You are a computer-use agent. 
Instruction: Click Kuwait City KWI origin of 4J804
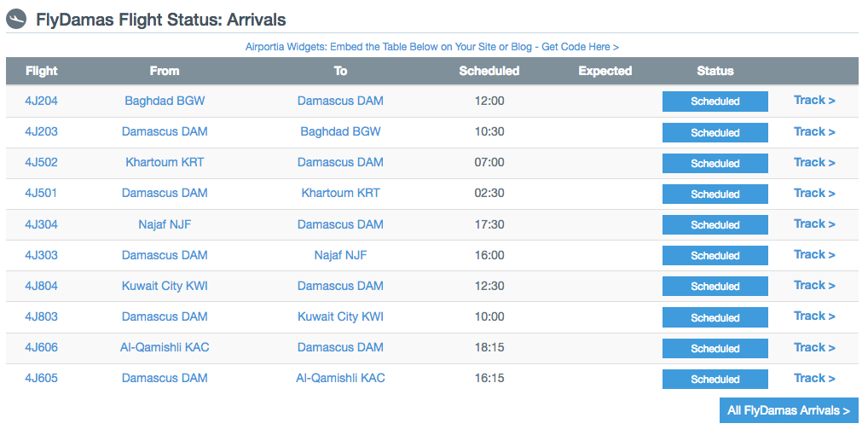165,286
